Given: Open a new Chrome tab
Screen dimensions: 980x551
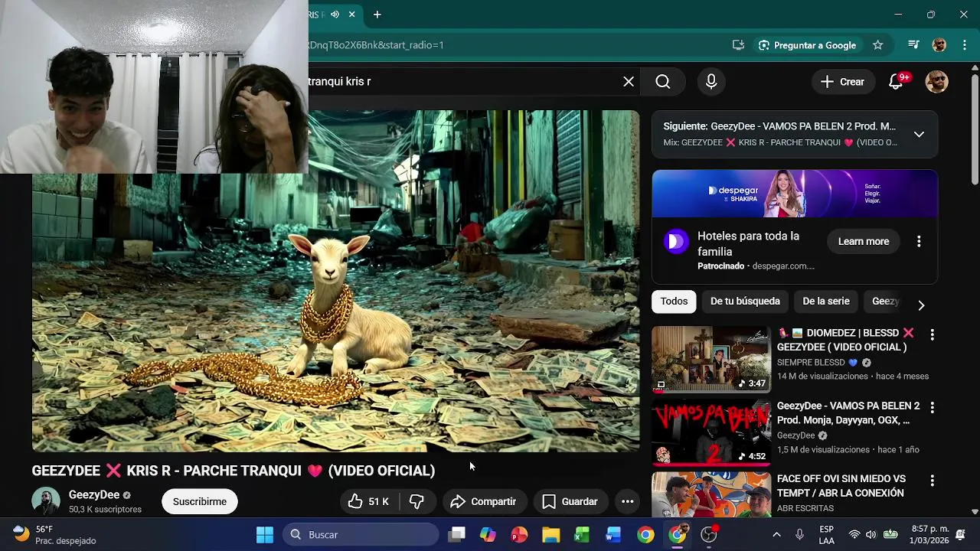Looking at the screenshot, I should click(377, 15).
